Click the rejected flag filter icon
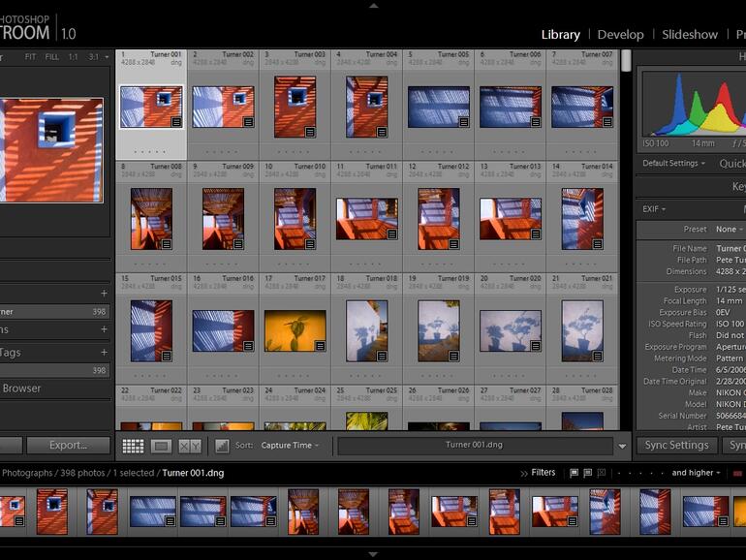The width and height of the screenshot is (746, 560). pyautogui.click(x=602, y=473)
